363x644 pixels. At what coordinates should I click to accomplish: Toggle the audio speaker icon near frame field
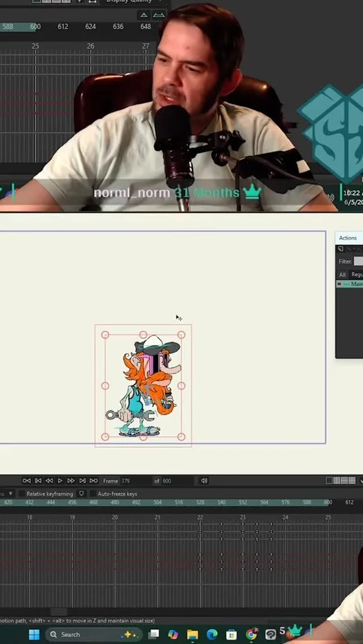click(204, 481)
